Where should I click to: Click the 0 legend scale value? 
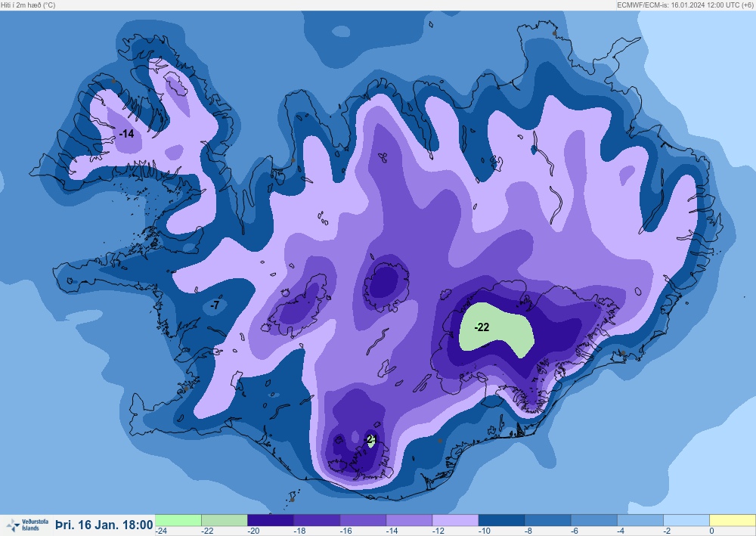[x=712, y=531]
